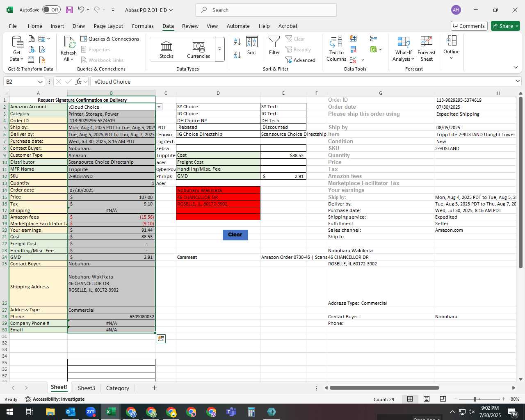
Task: Click the Share button
Action: point(505,26)
